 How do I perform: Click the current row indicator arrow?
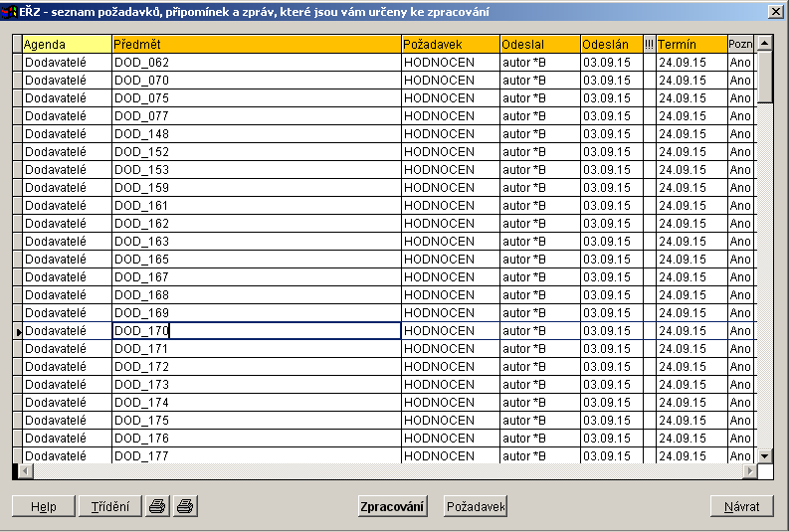17,331
